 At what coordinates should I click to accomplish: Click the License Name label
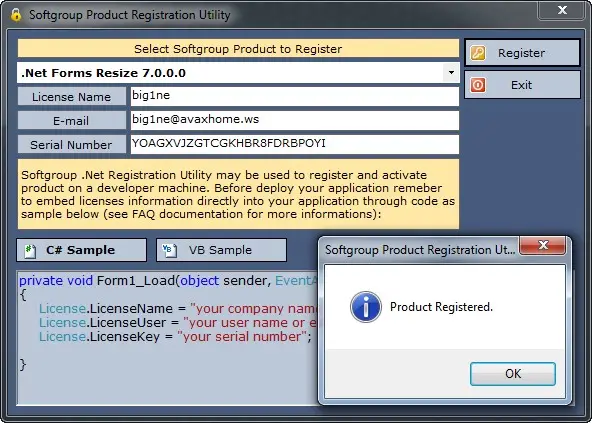pyautogui.click(x=72, y=97)
